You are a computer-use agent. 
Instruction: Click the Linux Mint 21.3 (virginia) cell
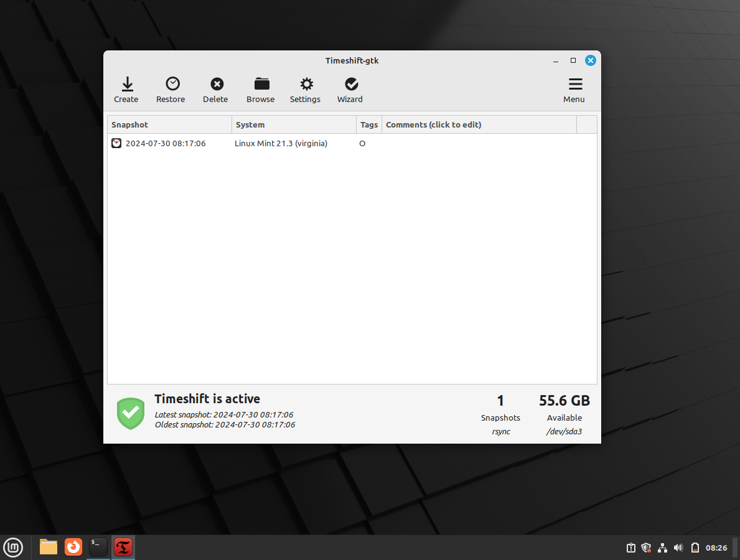[x=281, y=143]
